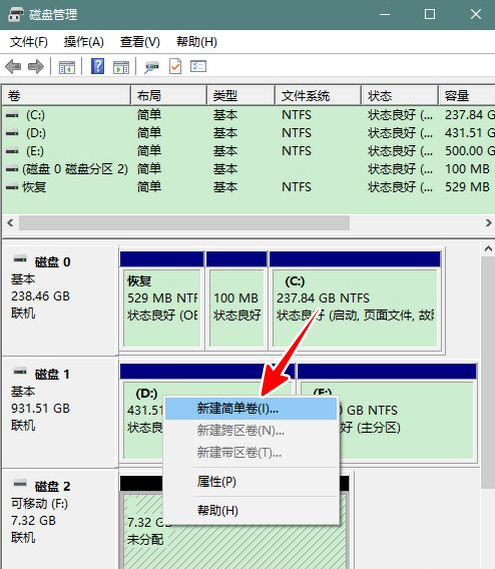The image size is (495, 569).
Task: Open the blue question mark Help icon
Action: coord(97,66)
